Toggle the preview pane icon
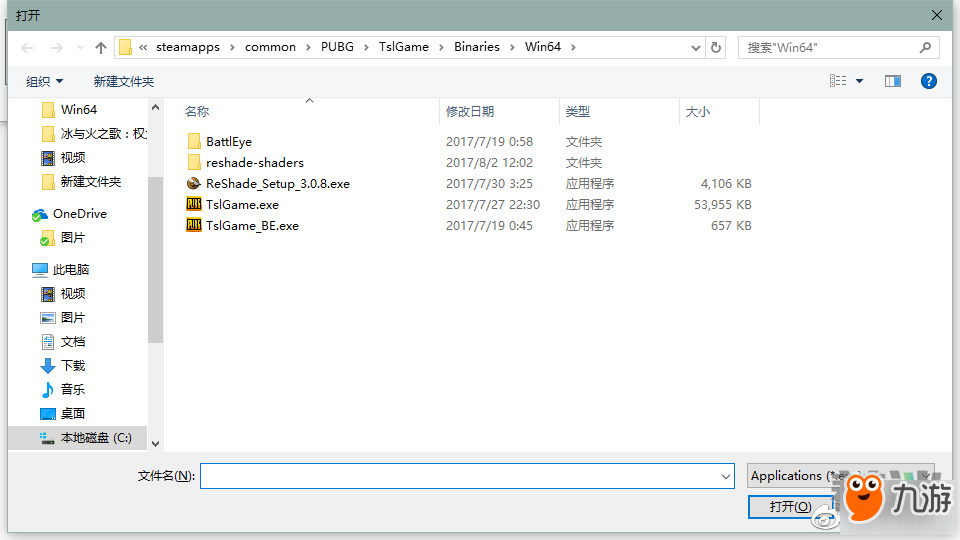960x540 pixels. click(x=893, y=81)
